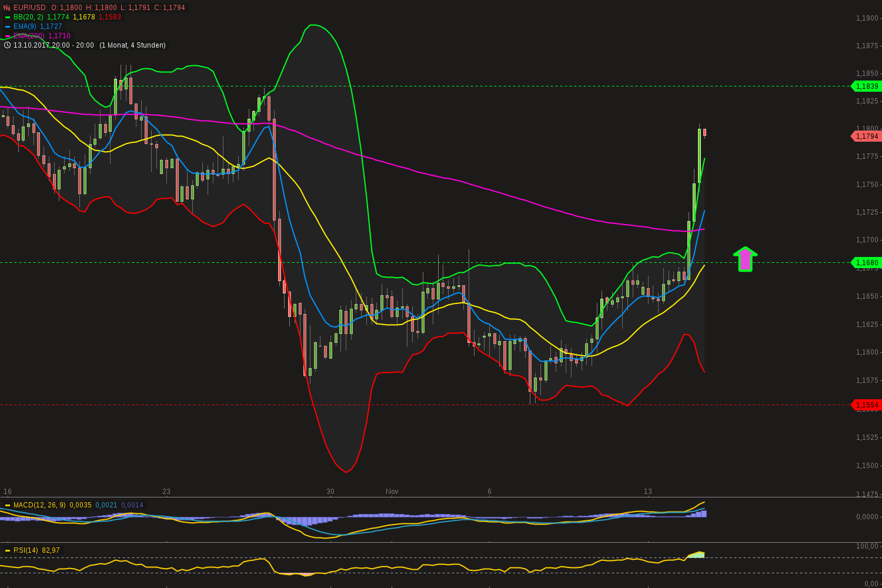Click the 1,1700 price axis label
This screenshot has height=588, width=882.
click(867, 240)
